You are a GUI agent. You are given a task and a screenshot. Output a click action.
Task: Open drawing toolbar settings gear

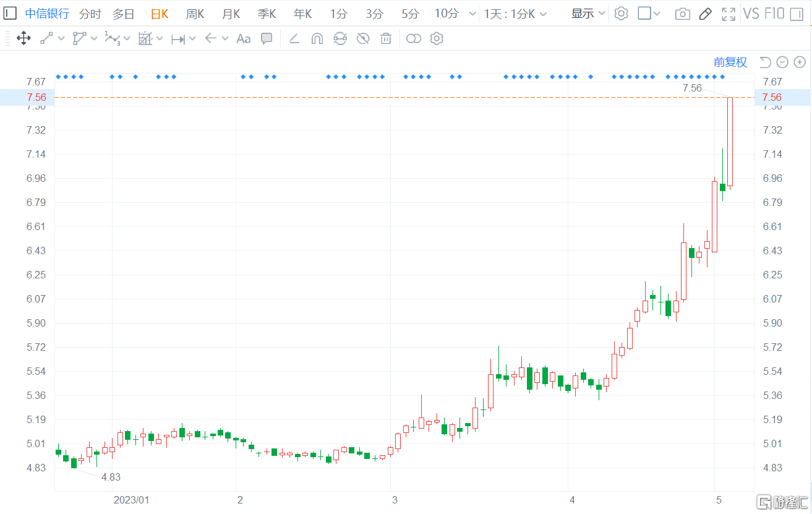pyautogui.click(x=437, y=38)
